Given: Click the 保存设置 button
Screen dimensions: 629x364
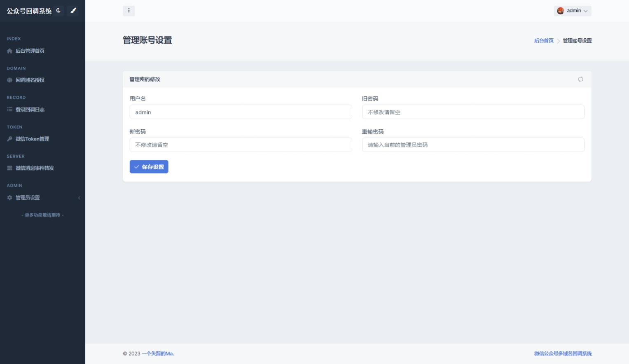Looking at the screenshot, I should (149, 167).
